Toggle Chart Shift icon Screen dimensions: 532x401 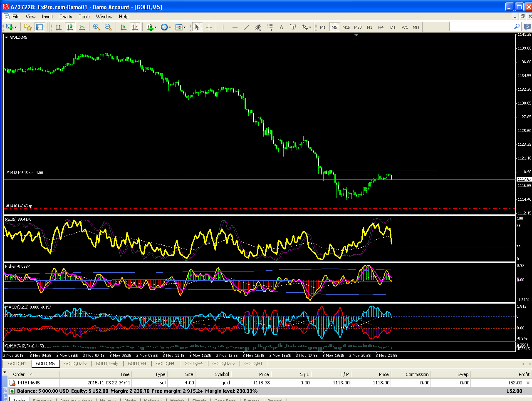pyautogui.click(x=135, y=27)
